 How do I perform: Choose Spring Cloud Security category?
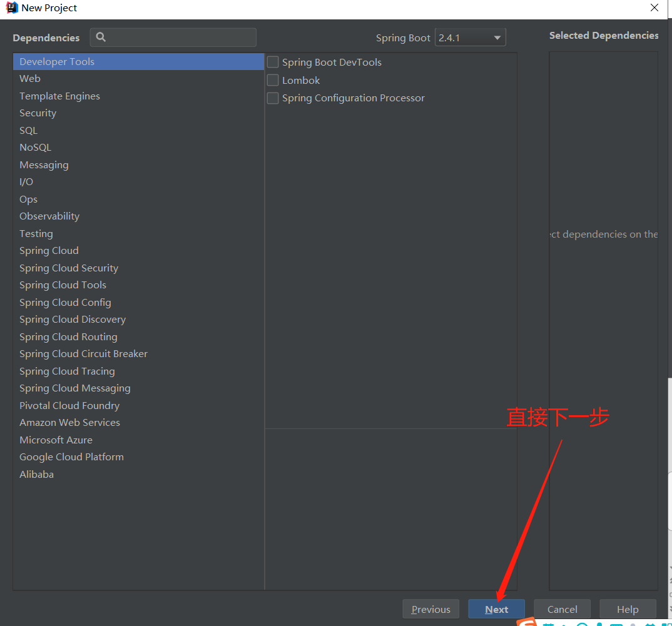[x=138, y=268]
